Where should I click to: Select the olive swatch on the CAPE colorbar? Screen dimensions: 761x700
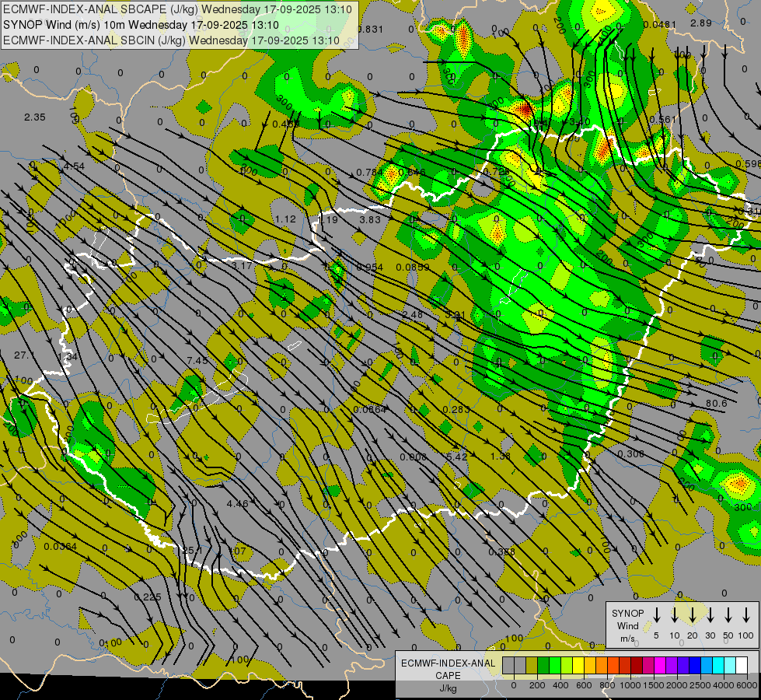point(532,666)
